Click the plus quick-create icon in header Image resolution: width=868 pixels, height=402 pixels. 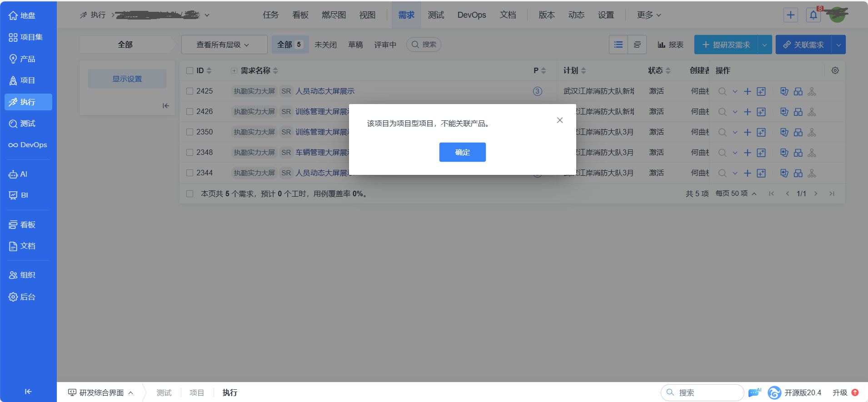(x=790, y=15)
